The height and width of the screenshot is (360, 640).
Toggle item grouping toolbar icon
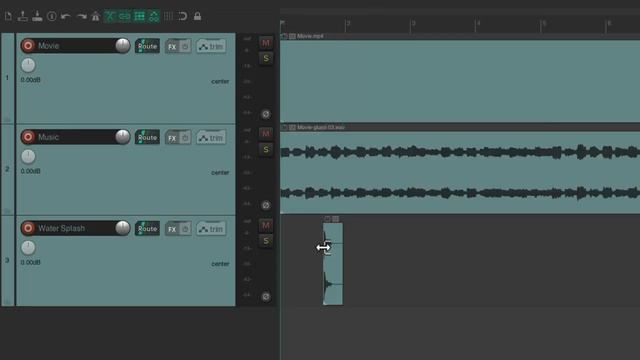tap(124, 16)
